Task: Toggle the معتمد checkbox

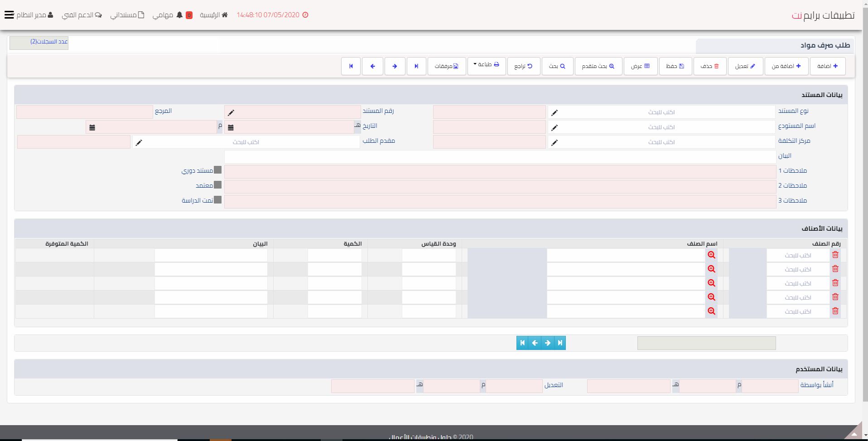Action: (218, 185)
